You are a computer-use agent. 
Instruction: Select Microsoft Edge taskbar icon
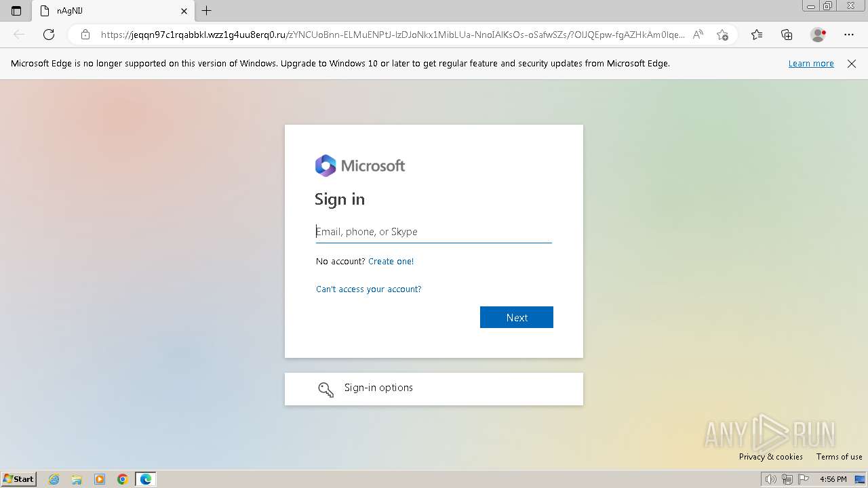146,479
